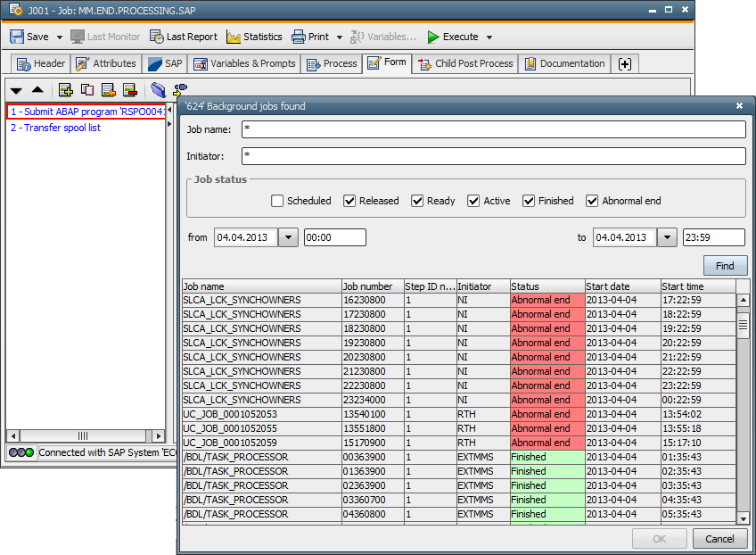
Task: Click the copy step icon in the step toolbar
Action: (x=86, y=89)
